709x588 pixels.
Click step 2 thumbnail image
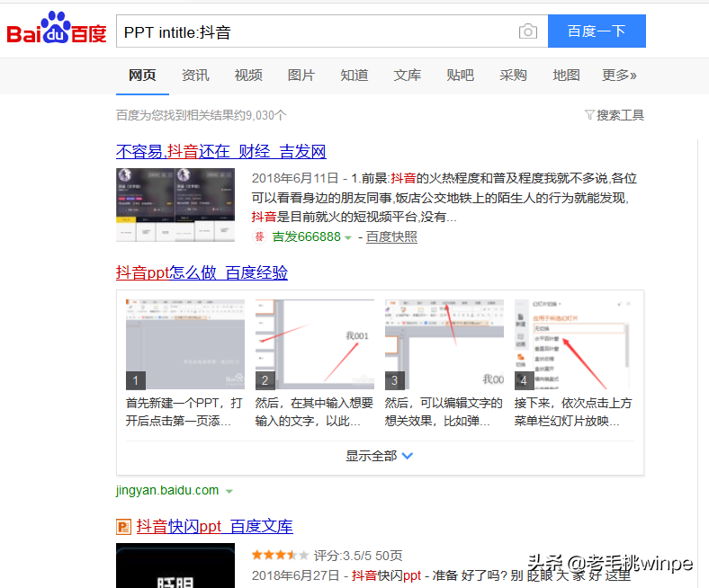315,344
